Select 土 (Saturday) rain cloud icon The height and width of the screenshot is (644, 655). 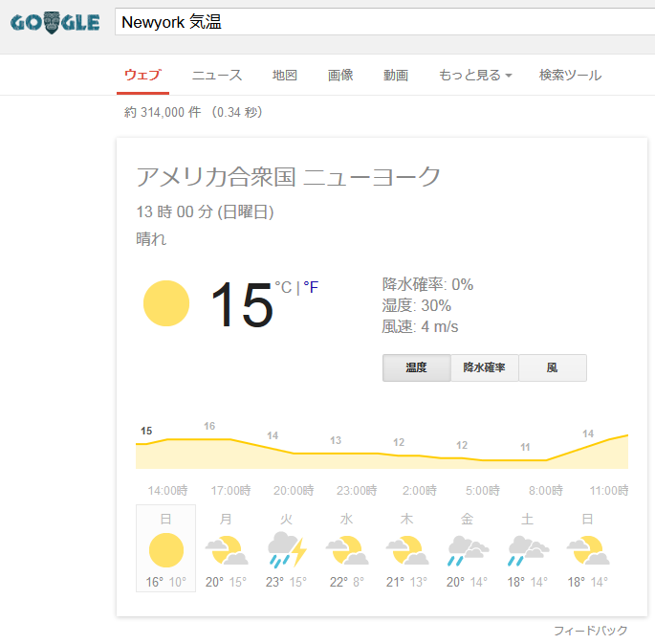pos(528,551)
